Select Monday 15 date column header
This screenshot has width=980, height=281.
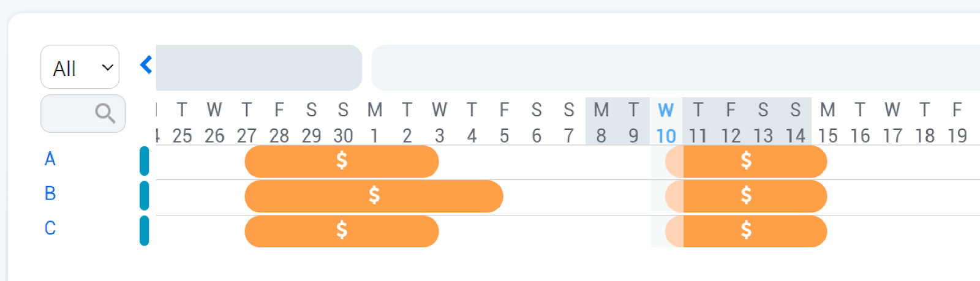click(827, 122)
